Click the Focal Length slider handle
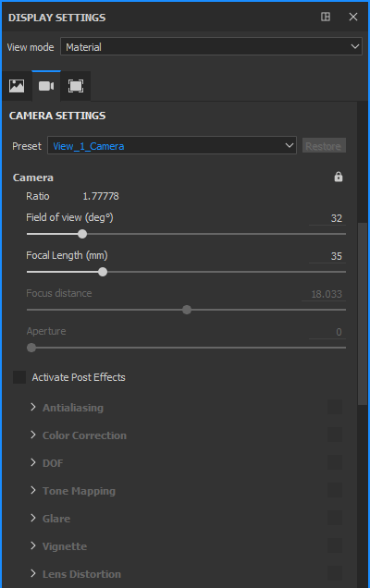Screen dimensions: 370x588 [103, 272]
